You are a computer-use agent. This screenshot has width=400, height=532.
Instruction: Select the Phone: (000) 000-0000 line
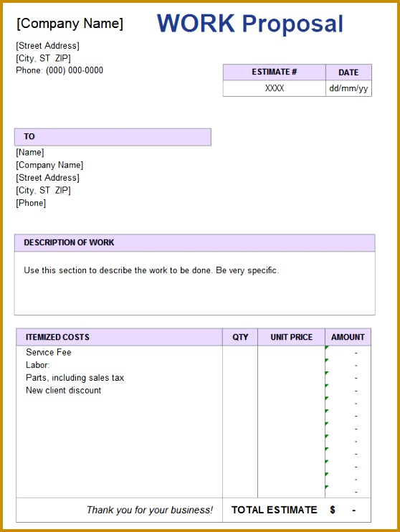59,70
